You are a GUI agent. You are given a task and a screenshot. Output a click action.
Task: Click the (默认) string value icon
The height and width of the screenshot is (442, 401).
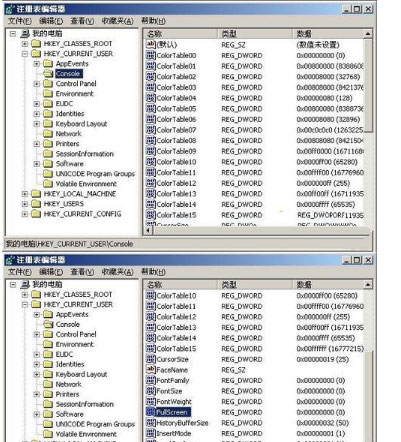point(151,45)
